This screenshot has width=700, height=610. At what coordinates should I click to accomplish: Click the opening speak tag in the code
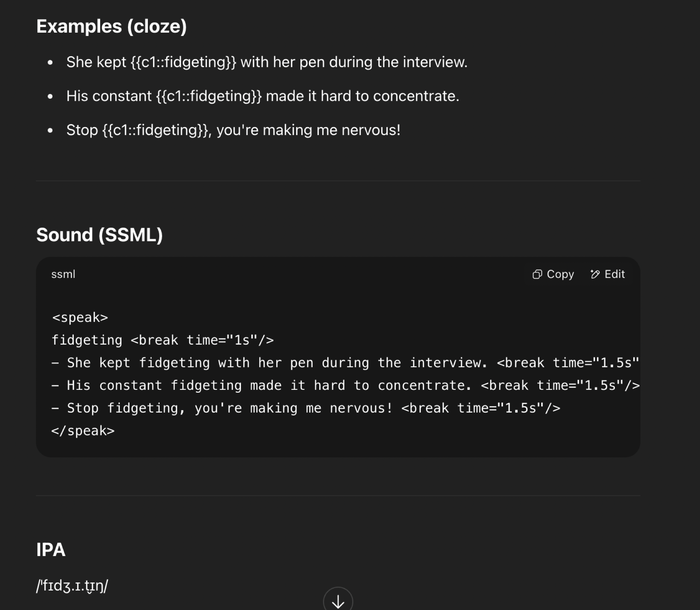80,317
